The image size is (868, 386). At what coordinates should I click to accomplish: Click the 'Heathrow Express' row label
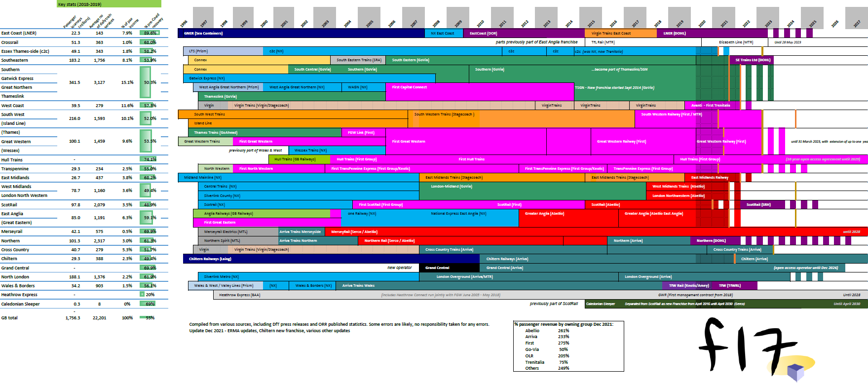point(19,295)
